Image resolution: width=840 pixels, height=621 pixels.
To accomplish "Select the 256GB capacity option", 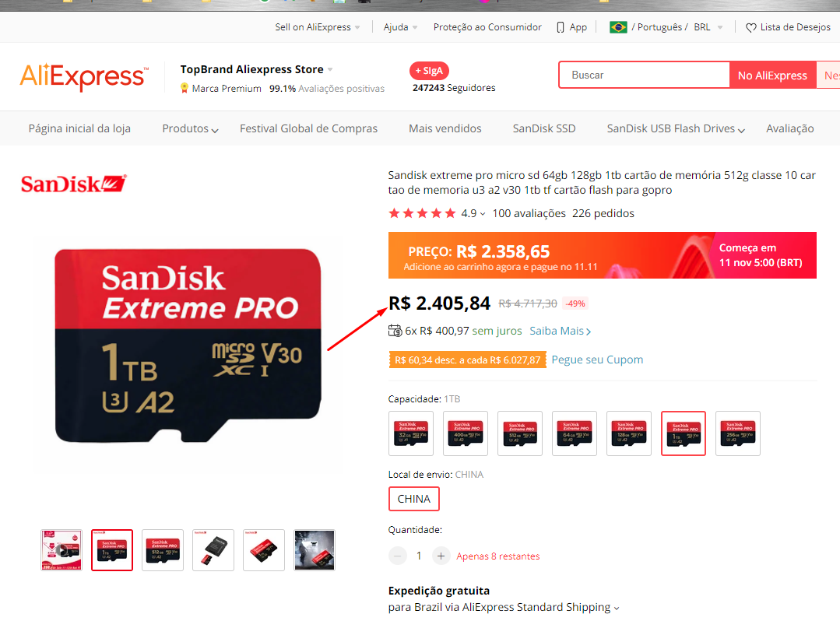I will pyautogui.click(x=738, y=433).
